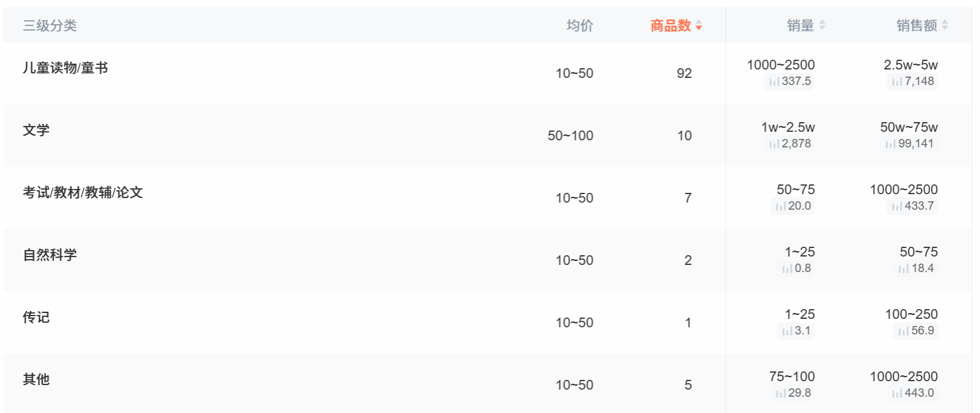Open the 儿童读物/童书 category

[x=65, y=68]
